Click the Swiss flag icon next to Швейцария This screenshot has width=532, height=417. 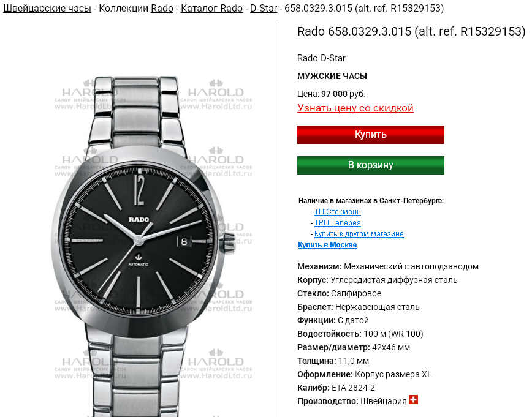coord(413,400)
